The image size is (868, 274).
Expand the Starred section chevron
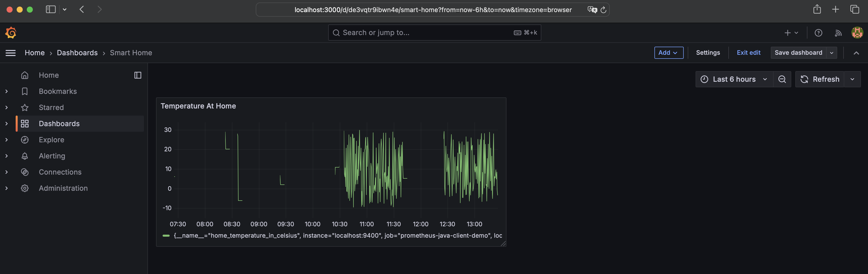click(x=6, y=107)
